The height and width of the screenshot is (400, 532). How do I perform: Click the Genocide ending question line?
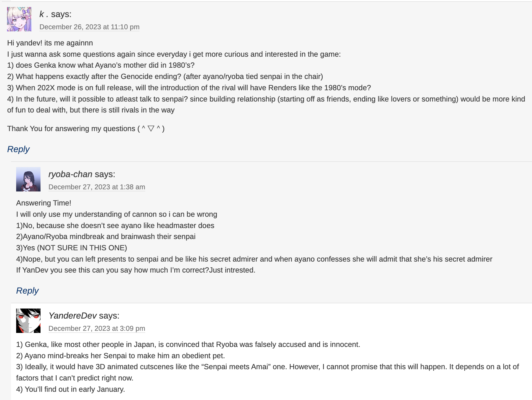pos(165,77)
